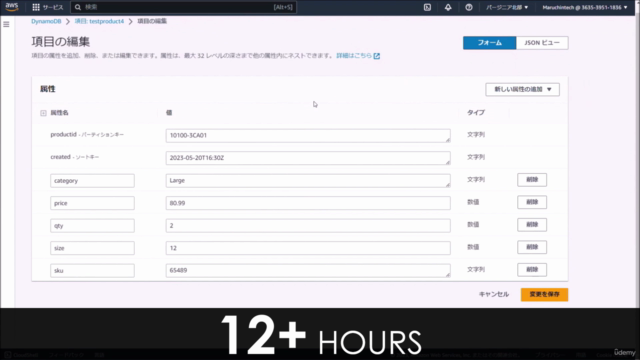Click the search magnifier icon

pyautogui.click(x=78, y=7)
